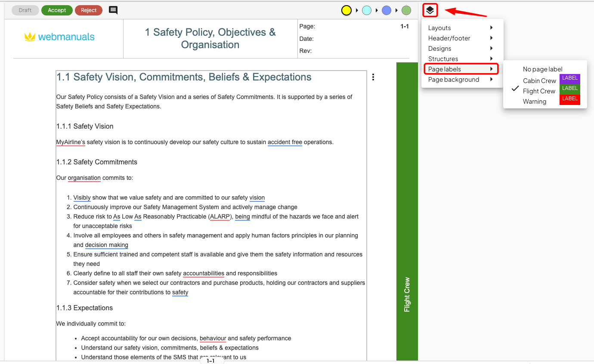This screenshot has width=594, height=364.
Task: Open the Header/footer submenu
Action: (x=462, y=38)
